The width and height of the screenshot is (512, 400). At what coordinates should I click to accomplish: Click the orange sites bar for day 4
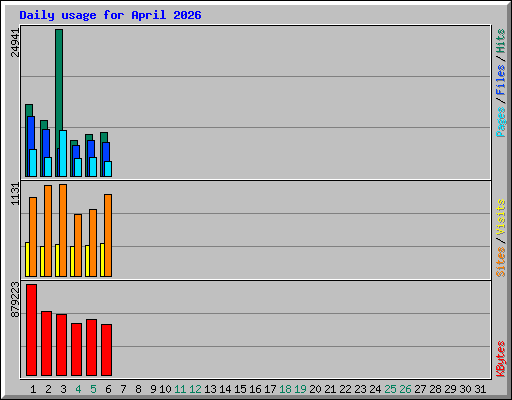pyautogui.click(x=78, y=245)
